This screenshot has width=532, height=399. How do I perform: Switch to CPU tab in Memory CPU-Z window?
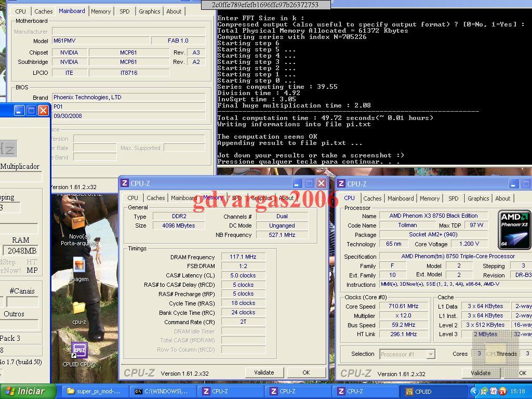point(132,198)
